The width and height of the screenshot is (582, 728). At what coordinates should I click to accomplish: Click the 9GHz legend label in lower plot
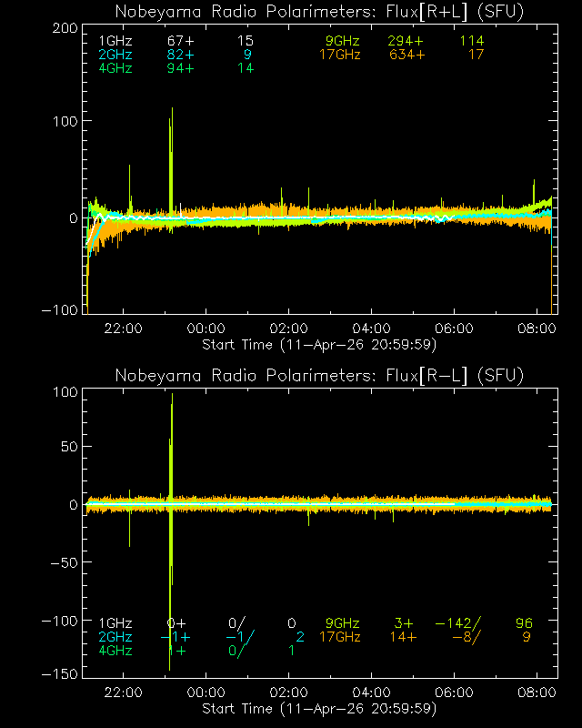(342, 623)
